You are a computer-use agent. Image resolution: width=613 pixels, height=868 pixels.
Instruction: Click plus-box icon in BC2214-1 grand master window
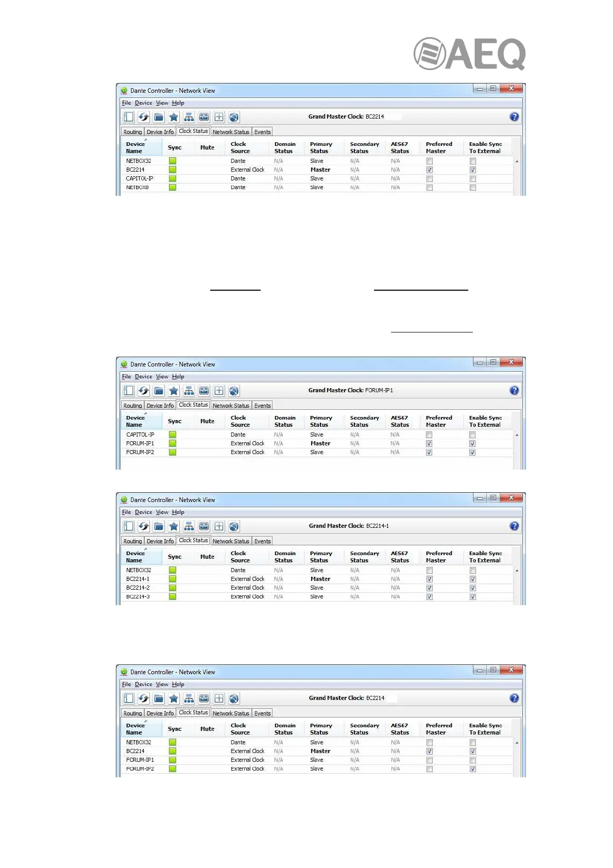pyautogui.click(x=219, y=526)
